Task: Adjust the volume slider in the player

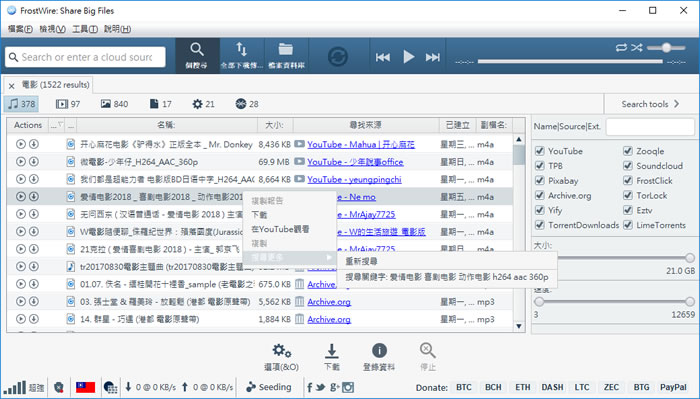Action: 666,48
